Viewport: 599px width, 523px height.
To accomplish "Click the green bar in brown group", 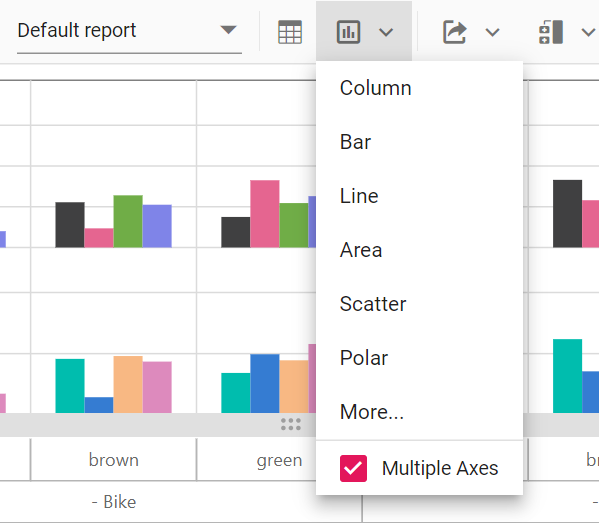I will coord(128,221).
